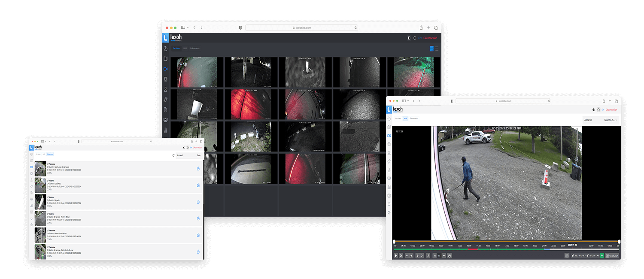Screen dimensions: 644x279
Task: Open the Événements tab
Action: (x=194, y=48)
